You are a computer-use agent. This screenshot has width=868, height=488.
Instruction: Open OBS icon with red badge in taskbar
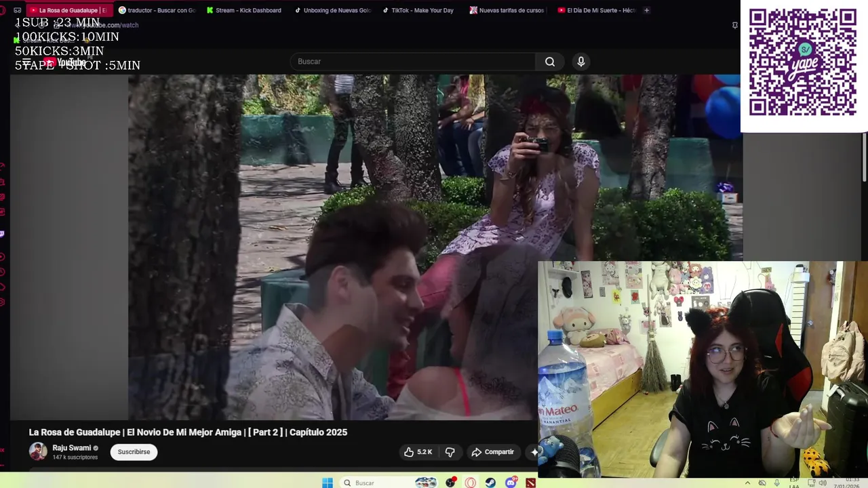[451, 483]
